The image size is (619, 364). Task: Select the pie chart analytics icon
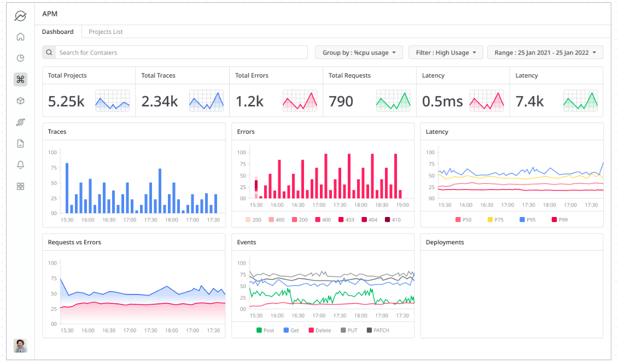click(x=20, y=58)
